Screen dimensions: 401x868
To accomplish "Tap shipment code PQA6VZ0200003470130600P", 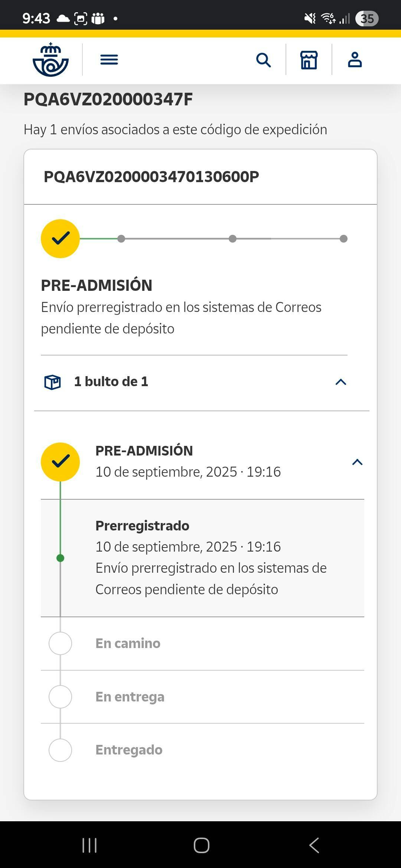I will point(151,177).
